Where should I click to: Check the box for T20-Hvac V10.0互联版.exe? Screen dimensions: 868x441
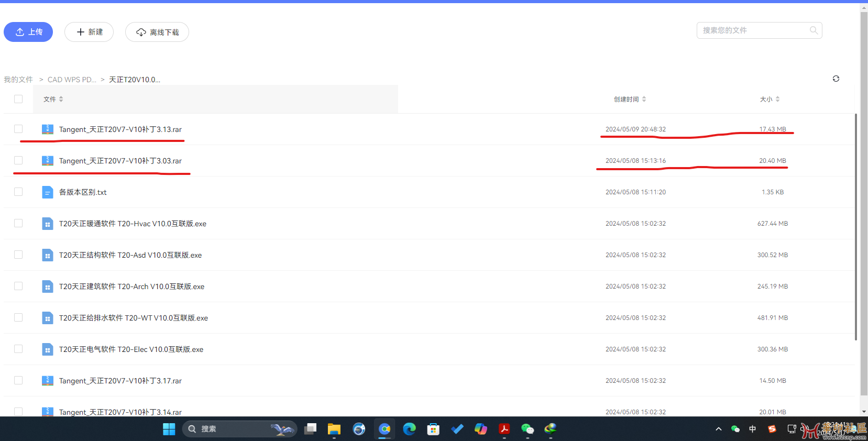pos(18,223)
